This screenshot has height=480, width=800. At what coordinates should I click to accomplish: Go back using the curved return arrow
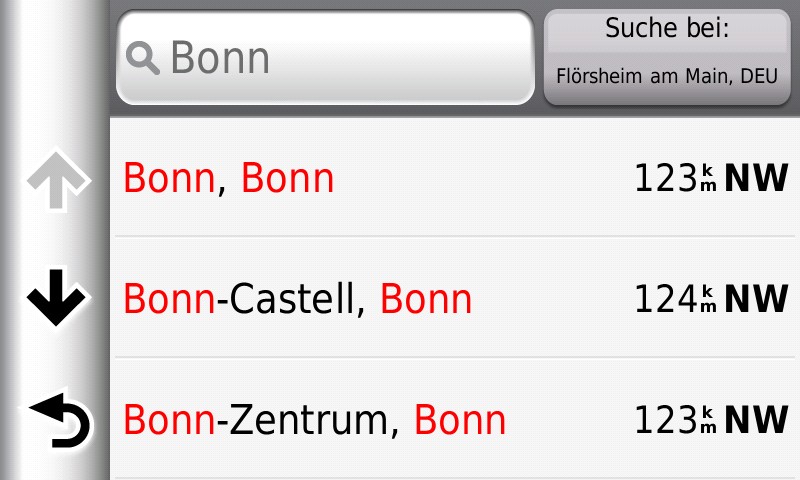(60, 419)
